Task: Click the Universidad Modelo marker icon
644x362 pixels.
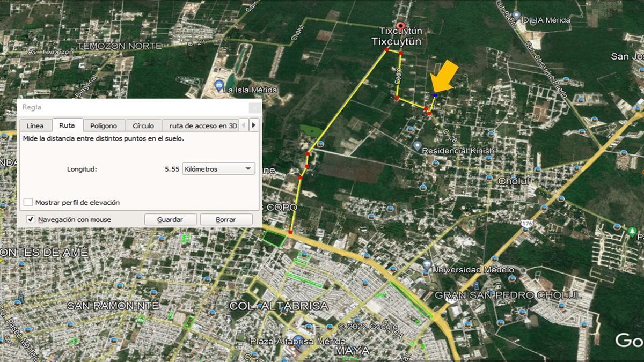Action: coord(427,264)
